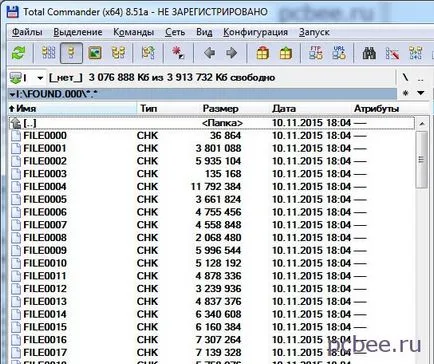This screenshot has width=434, height=364.
Task: Click the Multi-rename tool icon
Action: [x=392, y=53]
